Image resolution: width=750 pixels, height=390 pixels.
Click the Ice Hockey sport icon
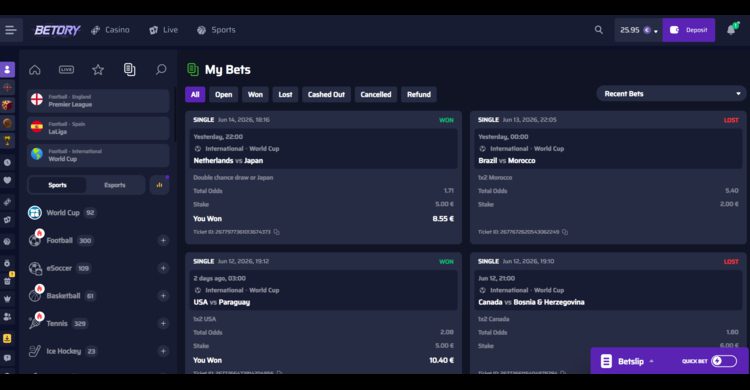pyautogui.click(x=34, y=351)
